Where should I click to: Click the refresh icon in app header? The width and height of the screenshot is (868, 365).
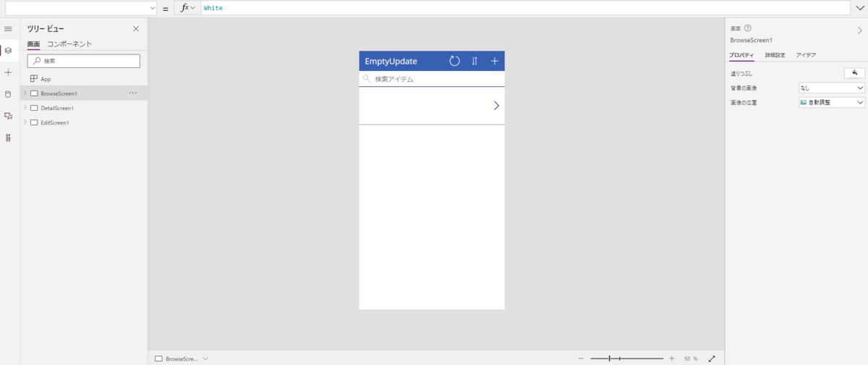tap(454, 62)
